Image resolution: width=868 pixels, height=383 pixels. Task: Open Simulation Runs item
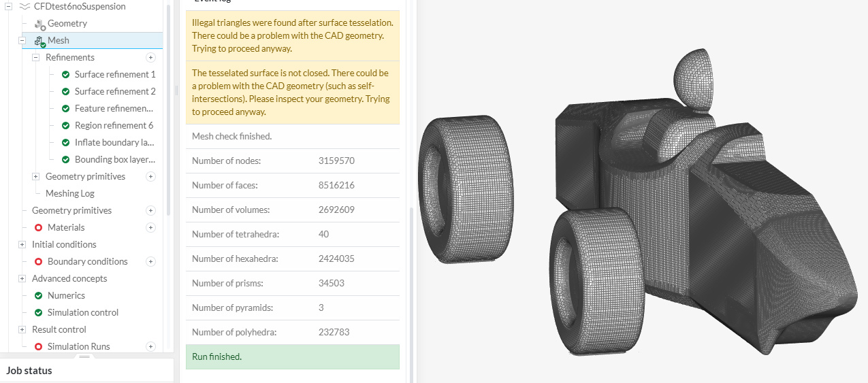pos(79,347)
